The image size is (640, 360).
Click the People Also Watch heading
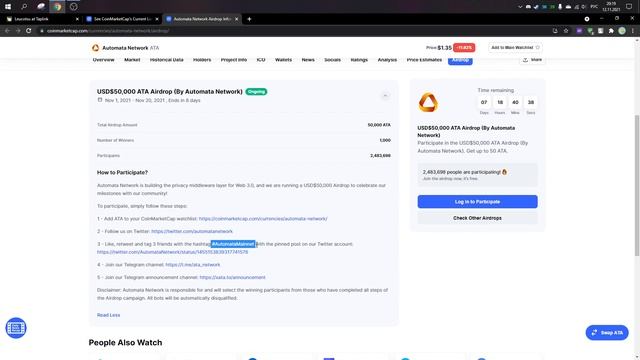tap(125, 342)
